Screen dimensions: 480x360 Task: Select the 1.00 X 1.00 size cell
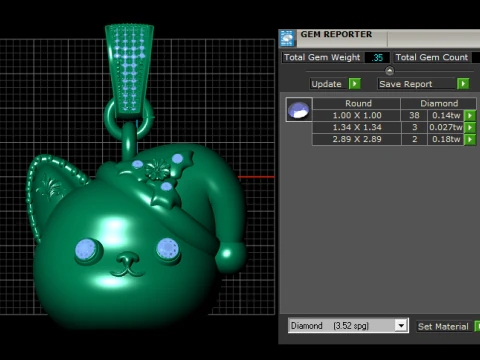[357, 115]
